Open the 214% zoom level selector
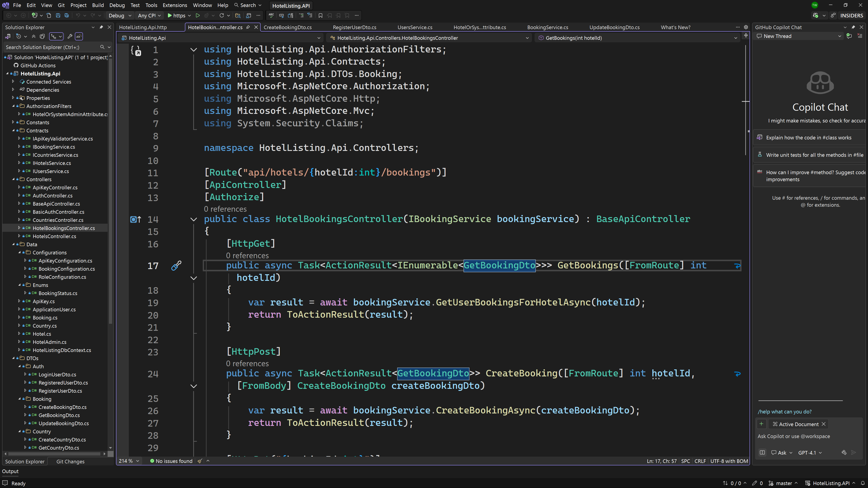Viewport: 868px width, 488px height. coord(128,461)
